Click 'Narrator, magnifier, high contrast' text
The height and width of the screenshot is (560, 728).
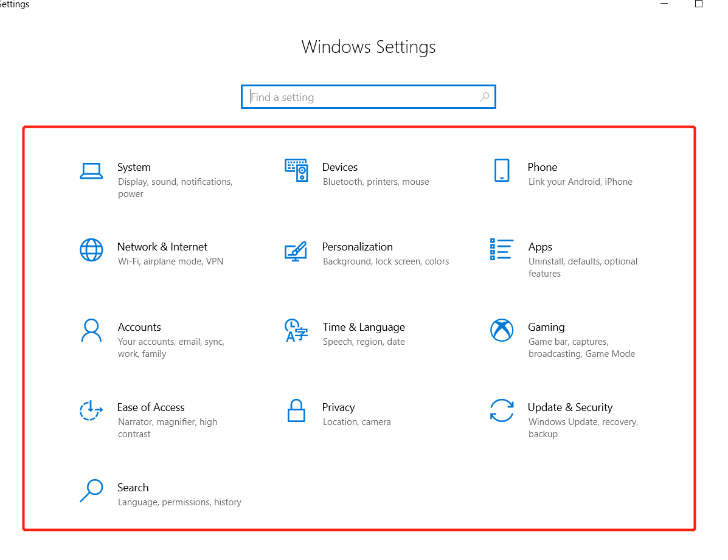pos(167,428)
